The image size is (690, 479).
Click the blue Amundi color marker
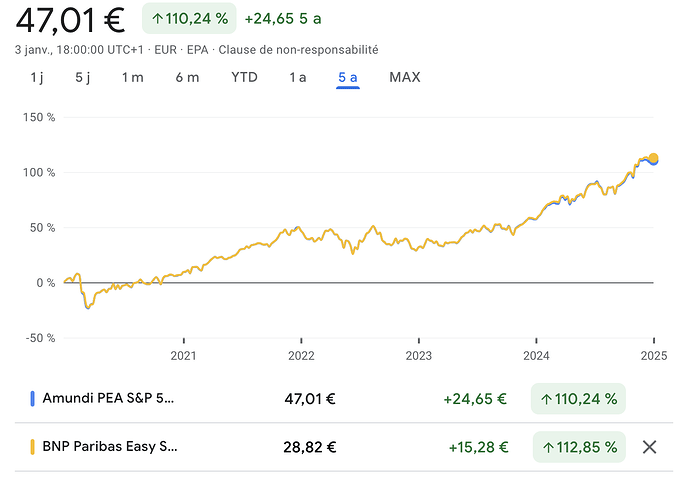[32, 399]
